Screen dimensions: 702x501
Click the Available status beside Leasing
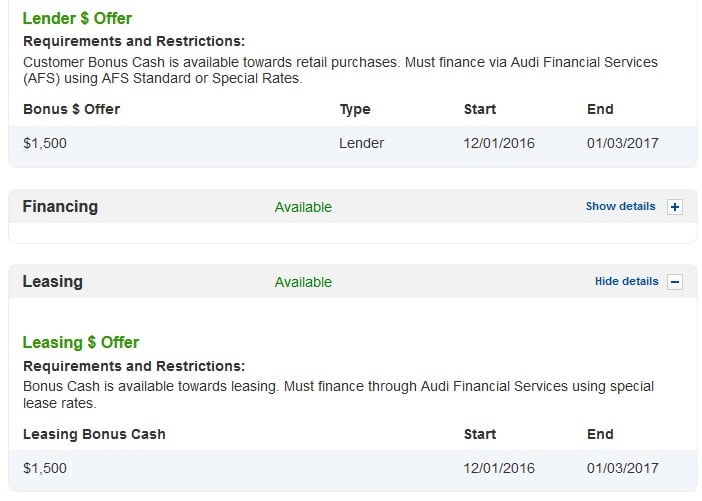point(303,283)
